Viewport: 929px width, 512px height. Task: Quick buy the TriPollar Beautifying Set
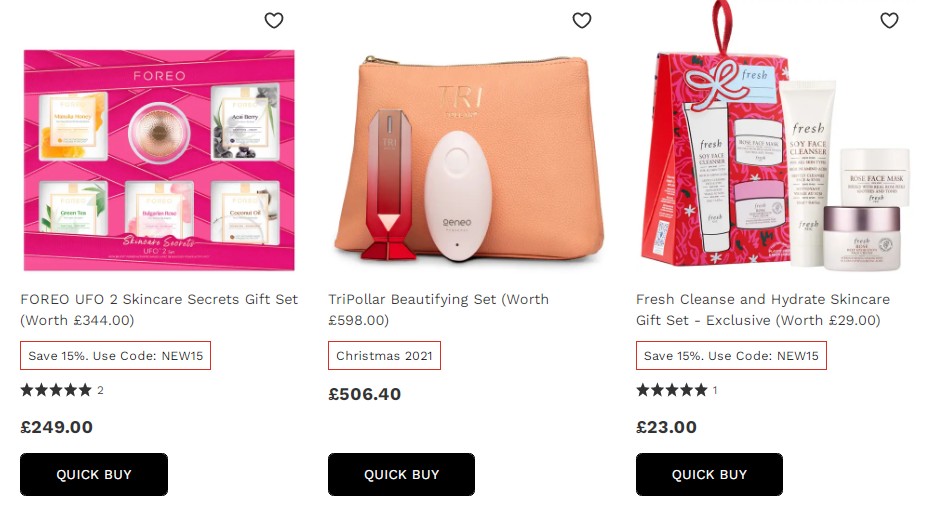click(x=401, y=474)
